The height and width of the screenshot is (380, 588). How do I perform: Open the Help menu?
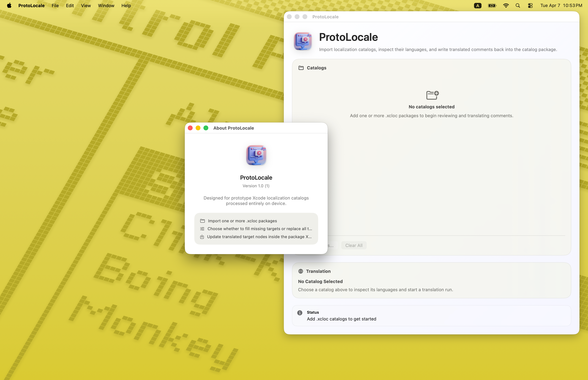point(126,5)
